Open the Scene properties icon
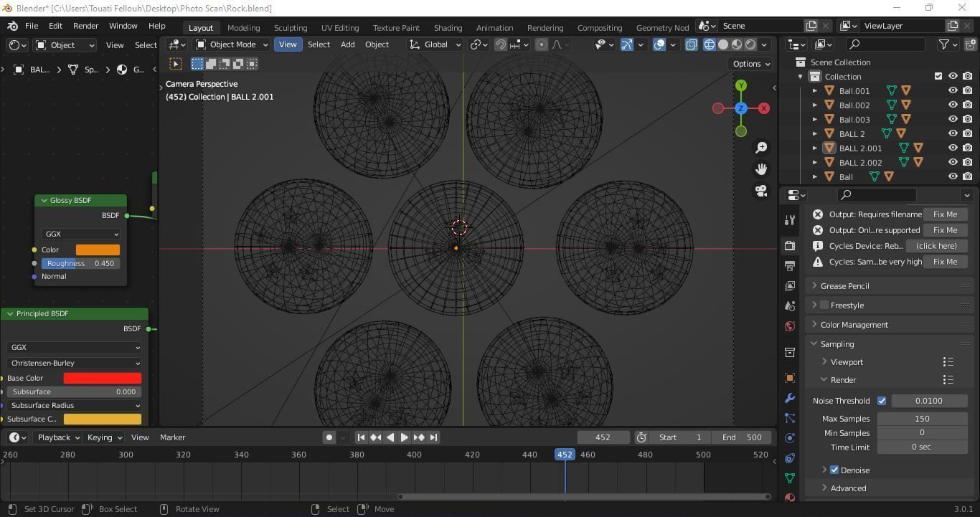This screenshot has height=517, width=980. click(x=790, y=306)
